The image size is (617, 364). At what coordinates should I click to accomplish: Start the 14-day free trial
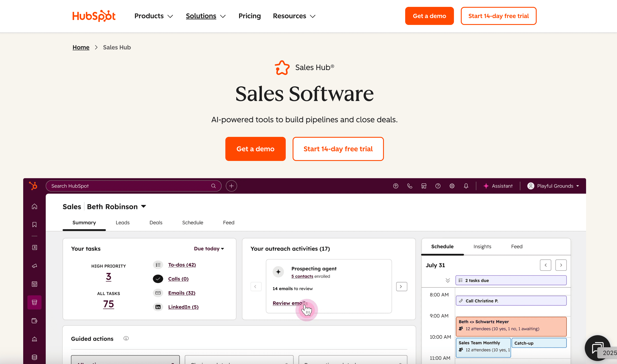click(x=338, y=149)
